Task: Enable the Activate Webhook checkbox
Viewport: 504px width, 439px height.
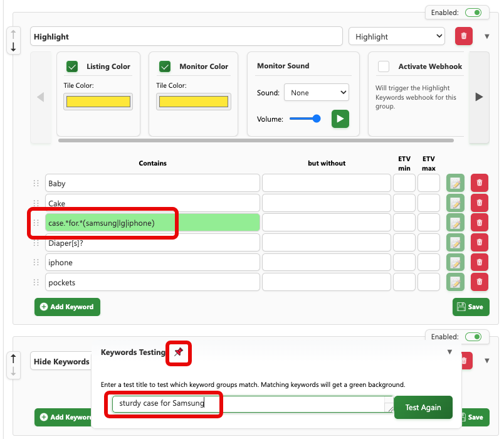Action: click(384, 66)
